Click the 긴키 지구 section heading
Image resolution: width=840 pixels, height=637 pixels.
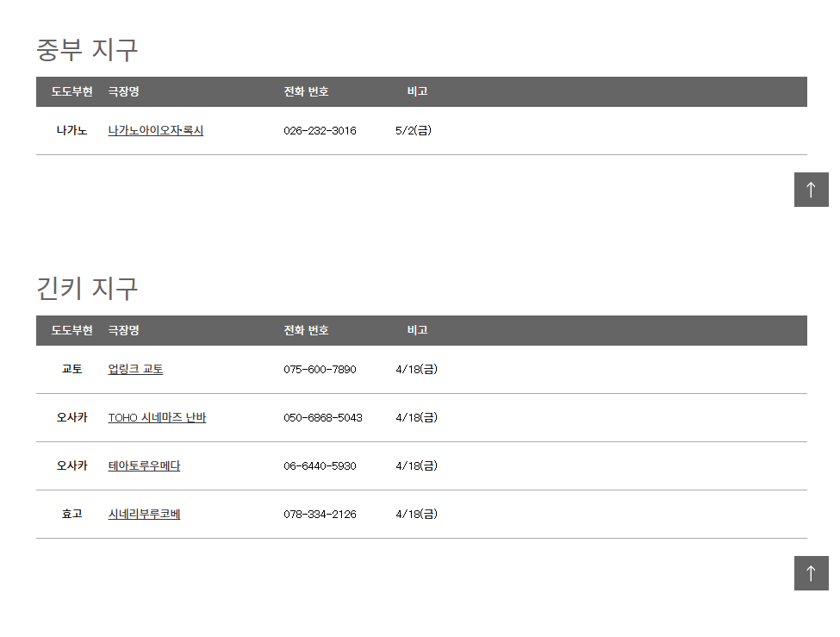[x=87, y=288]
